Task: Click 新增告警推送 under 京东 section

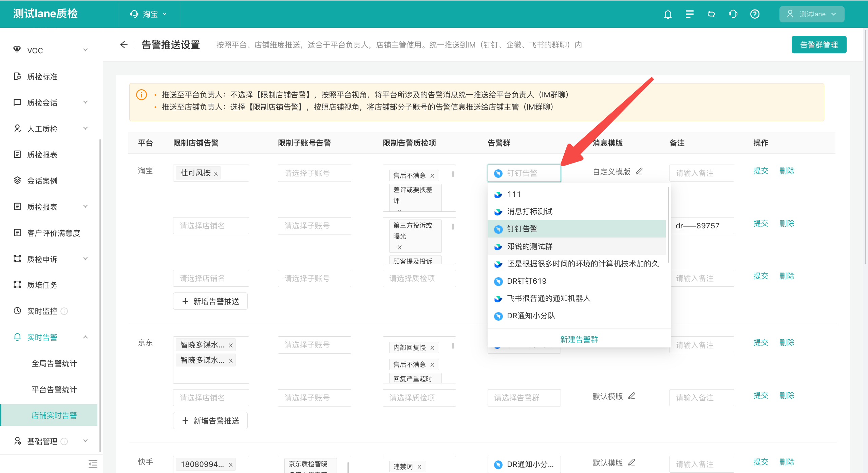Action: (x=210, y=421)
